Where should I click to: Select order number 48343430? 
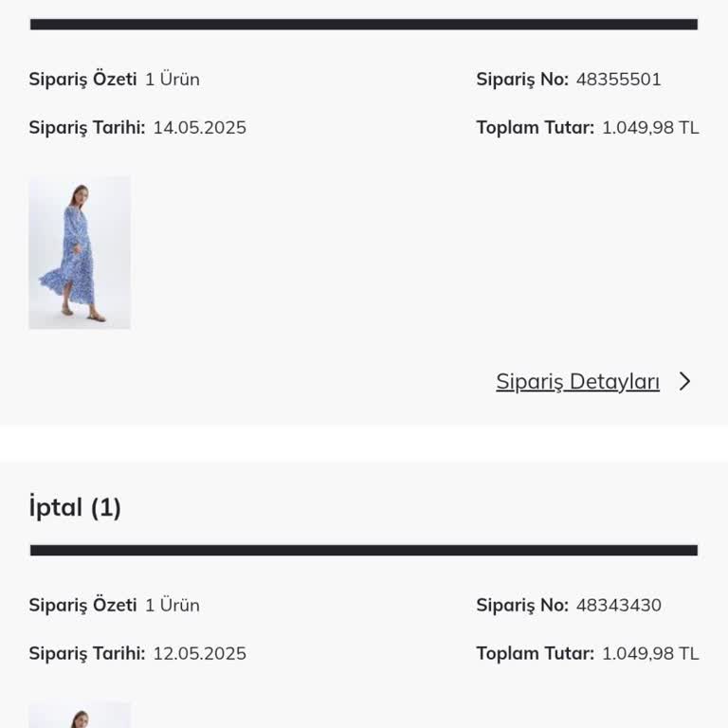coord(618,606)
